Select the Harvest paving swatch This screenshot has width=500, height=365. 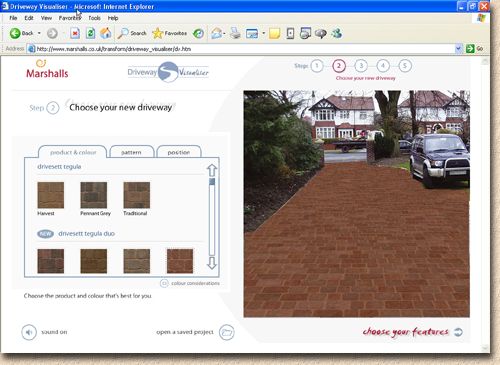pyautogui.click(x=51, y=195)
